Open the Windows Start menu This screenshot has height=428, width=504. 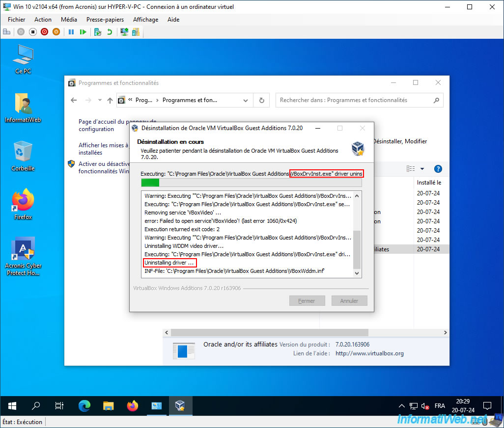tap(12, 406)
